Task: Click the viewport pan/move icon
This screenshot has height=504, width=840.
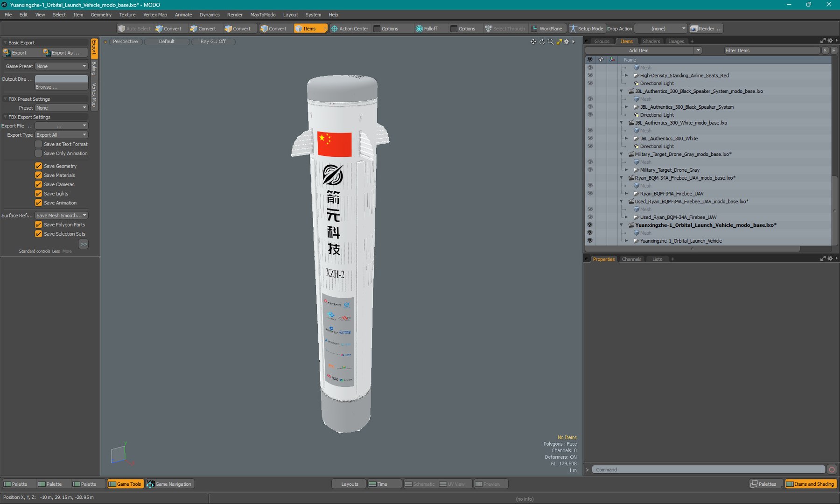Action: point(533,42)
